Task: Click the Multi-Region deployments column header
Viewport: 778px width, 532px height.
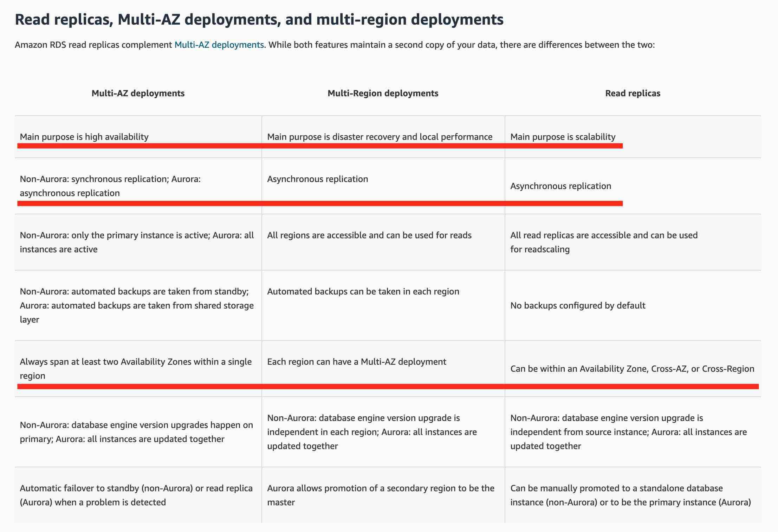Action: click(x=383, y=93)
